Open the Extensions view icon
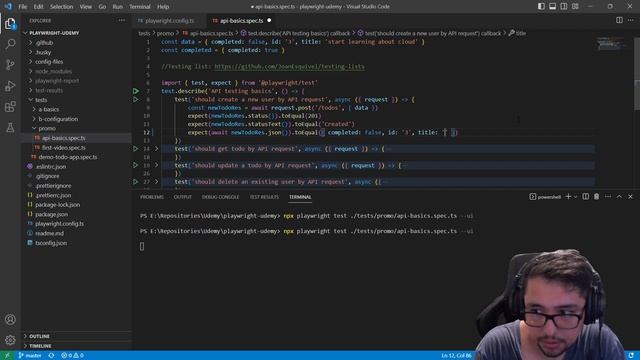This screenshot has width=640, height=360. click(10, 107)
